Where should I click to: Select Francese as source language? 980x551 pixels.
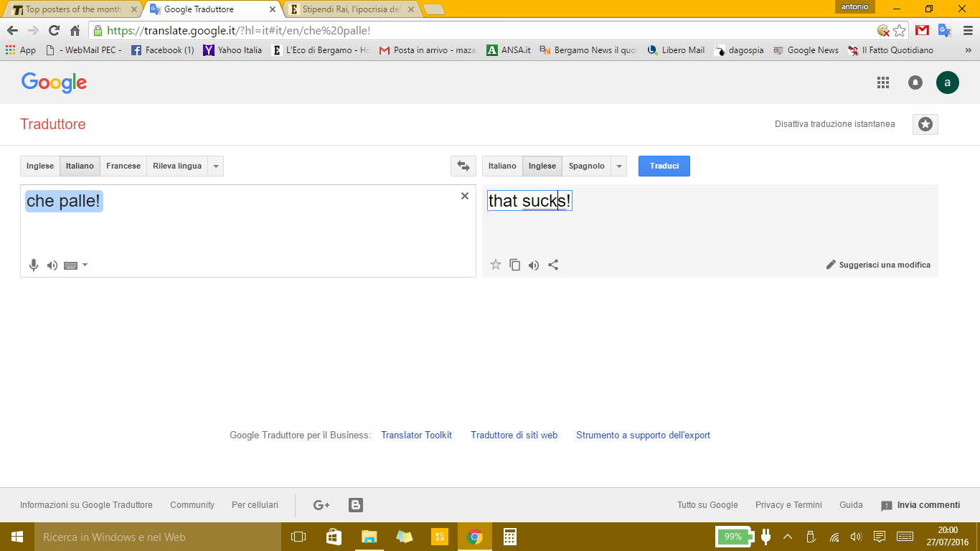tap(123, 166)
